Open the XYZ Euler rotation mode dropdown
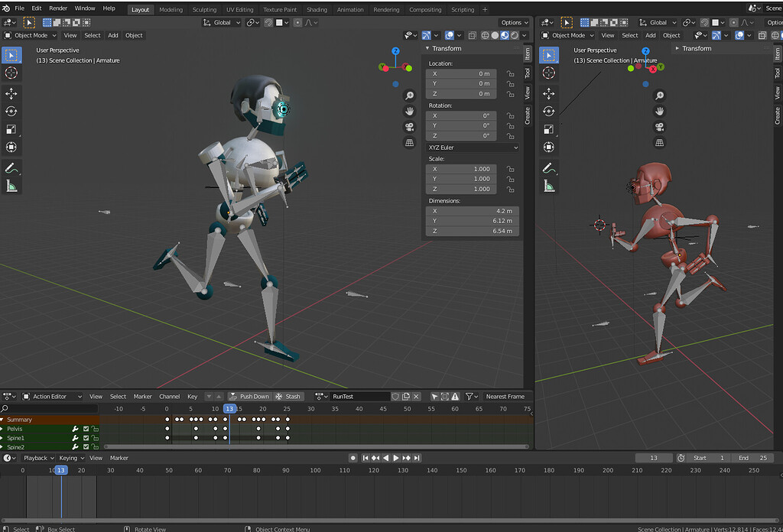Screen dimensions: 783x532 [473, 148]
